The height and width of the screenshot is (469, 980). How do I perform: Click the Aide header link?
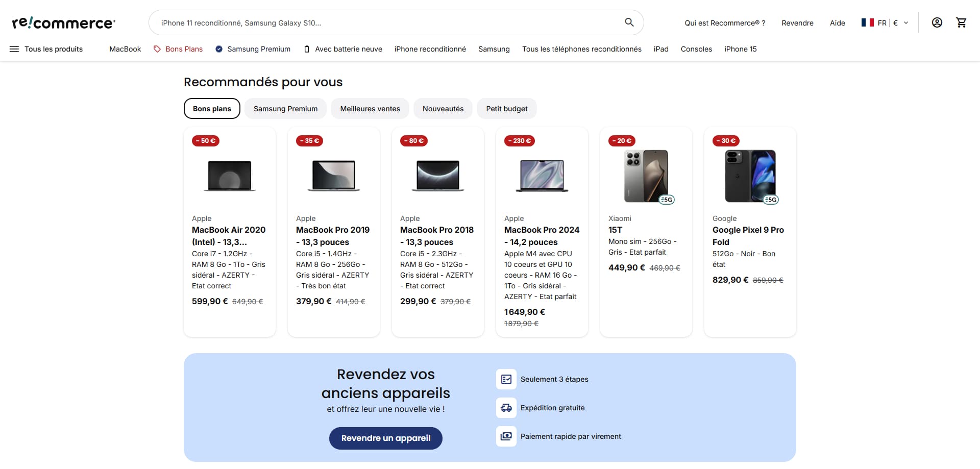[838, 23]
